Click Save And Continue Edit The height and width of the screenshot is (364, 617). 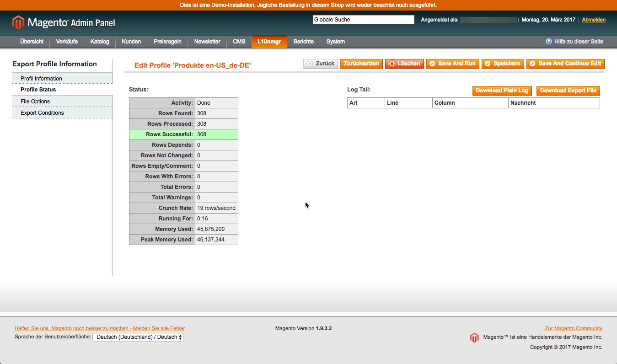coord(565,64)
